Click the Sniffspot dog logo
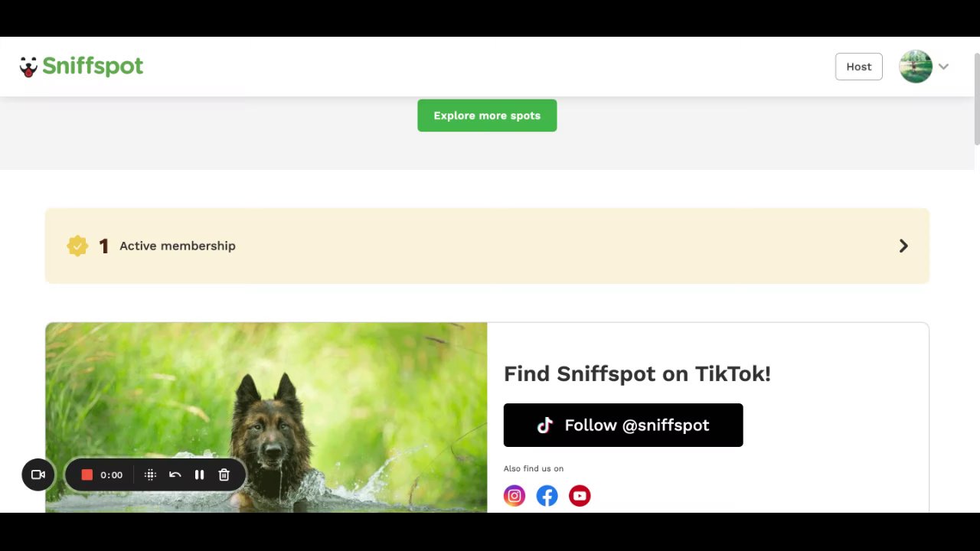 (x=28, y=67)
